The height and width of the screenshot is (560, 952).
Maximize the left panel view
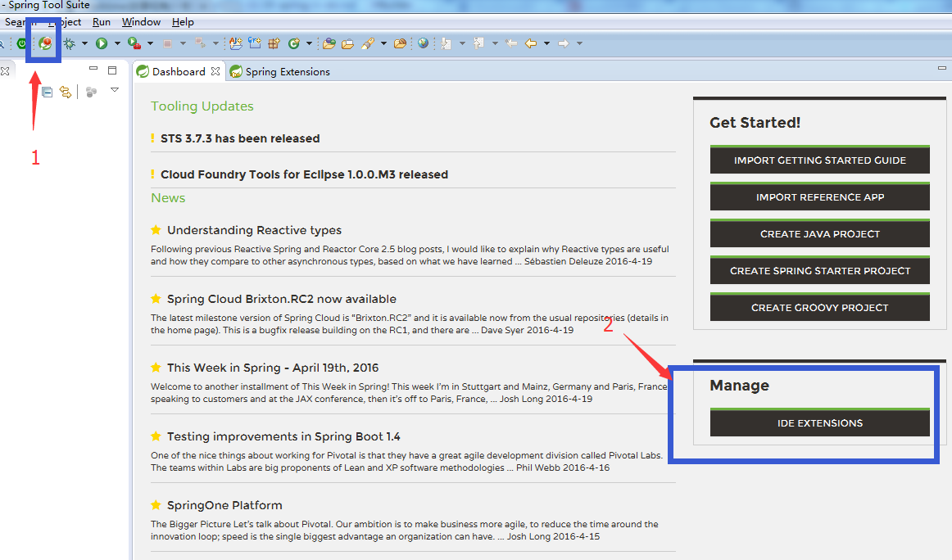pyautogui.click(x=112, y=70)
